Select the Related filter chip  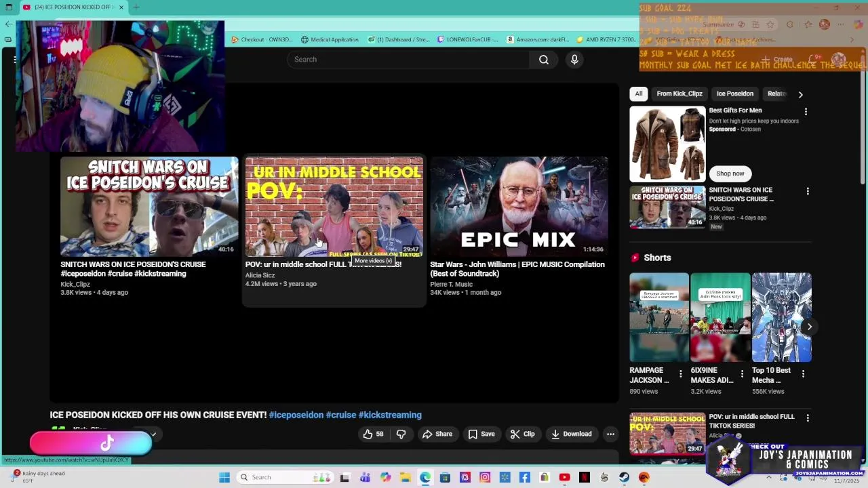click(776, 94)
